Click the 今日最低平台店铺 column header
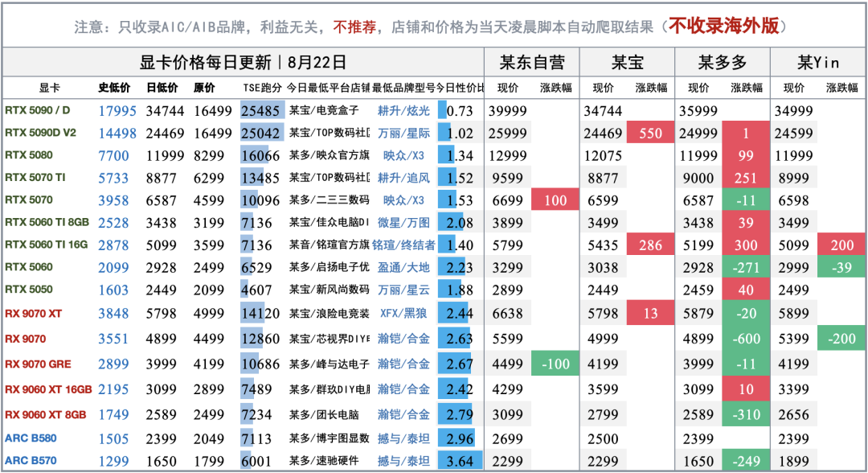The image size is (868, 473). (x=328, y=88)
